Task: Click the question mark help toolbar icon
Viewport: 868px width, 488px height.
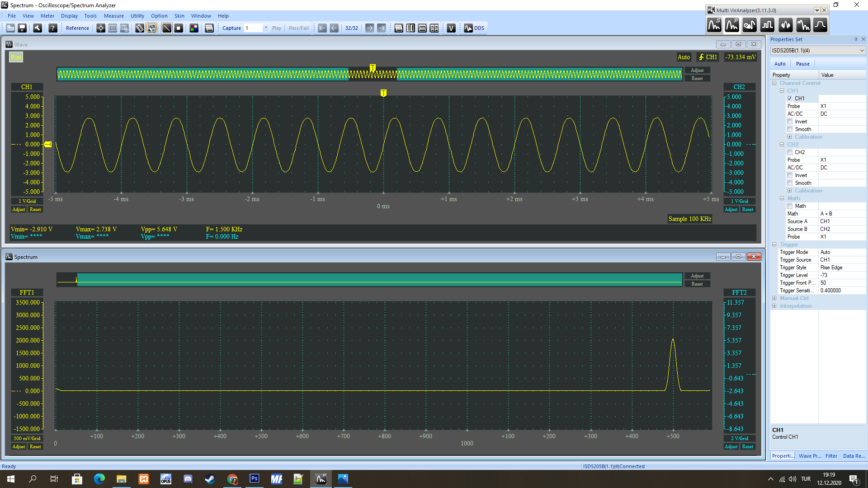Action: [x=53, y=28]
